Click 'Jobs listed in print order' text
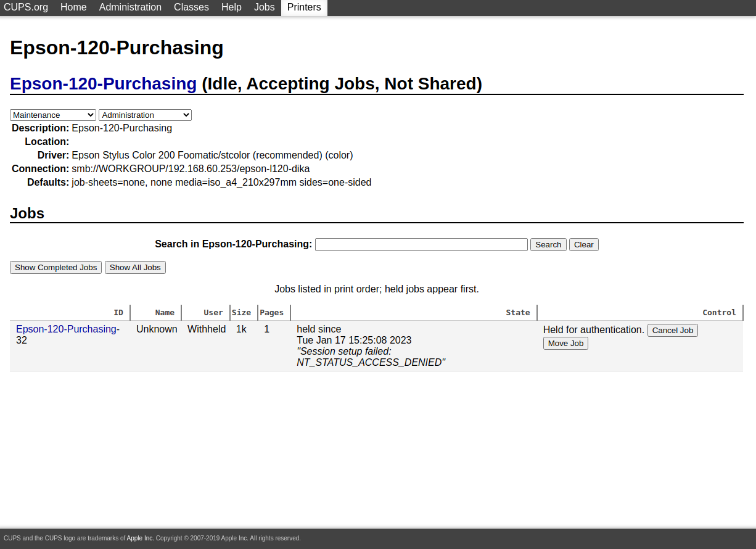756x549 pixels. [377, 289]
